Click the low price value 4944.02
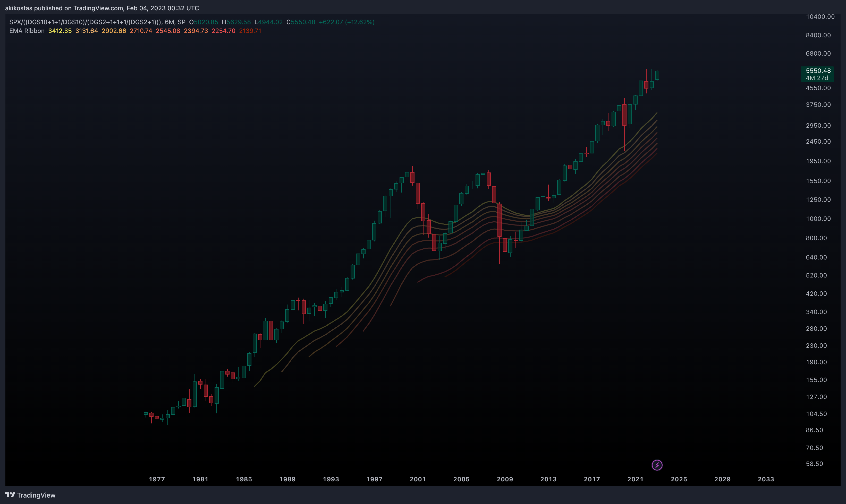Viewport: 846px width, 504px height. click(270, 22)
